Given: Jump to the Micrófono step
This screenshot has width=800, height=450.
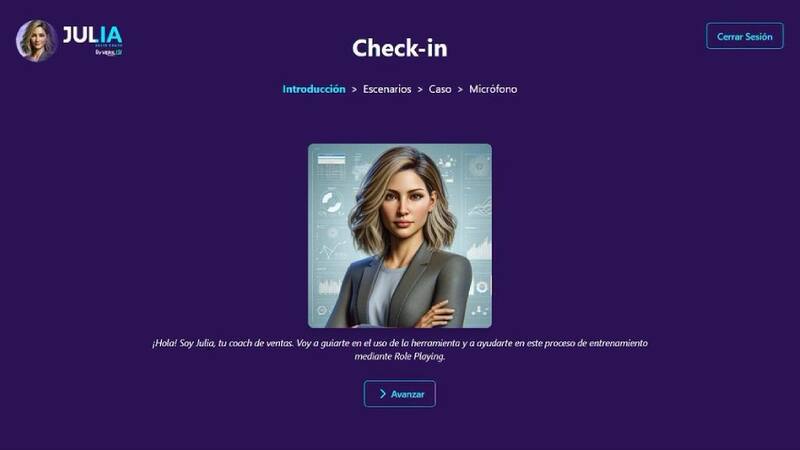Looking at the screenshot, I should [493, 89].
